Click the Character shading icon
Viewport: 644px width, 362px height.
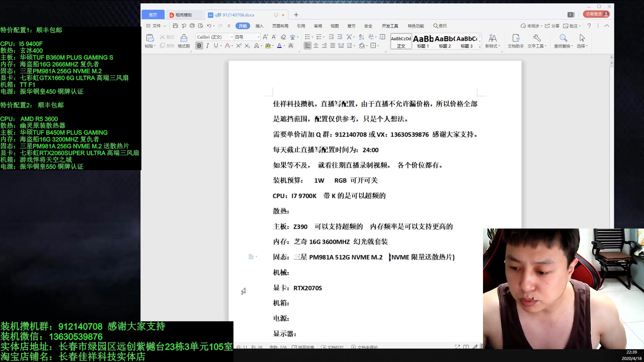pyautogui.click(x=291, y=46)
